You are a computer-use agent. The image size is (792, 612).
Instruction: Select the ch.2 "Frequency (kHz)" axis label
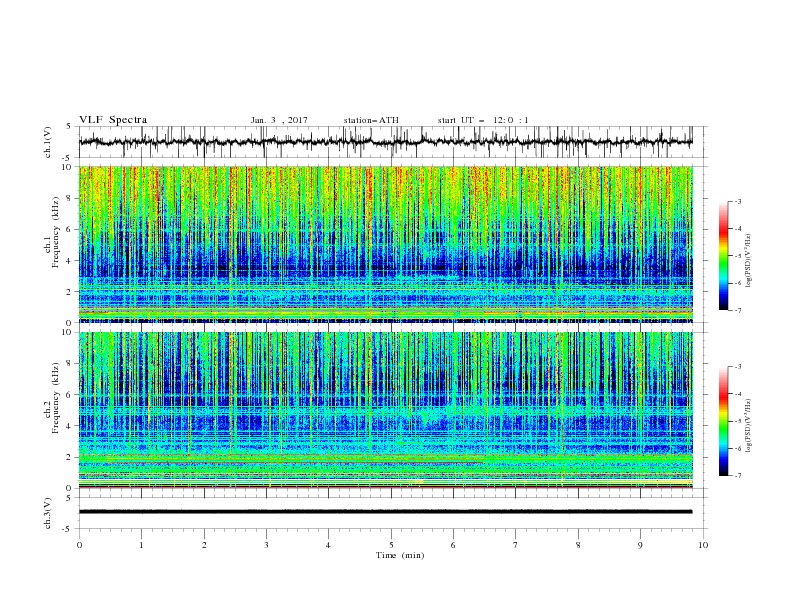click(55, 398)
